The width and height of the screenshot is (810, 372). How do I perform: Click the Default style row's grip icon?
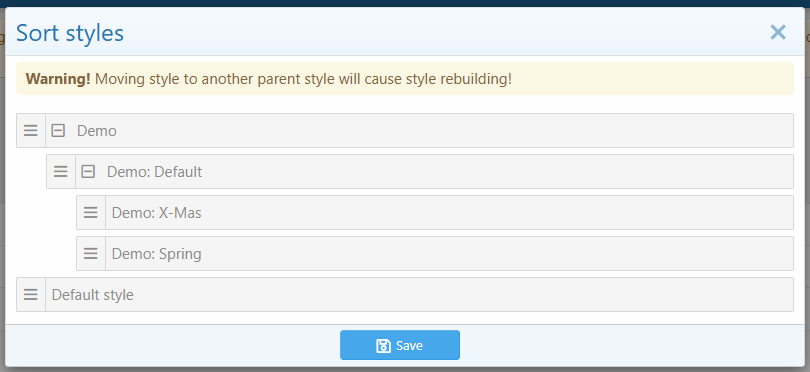31,294
